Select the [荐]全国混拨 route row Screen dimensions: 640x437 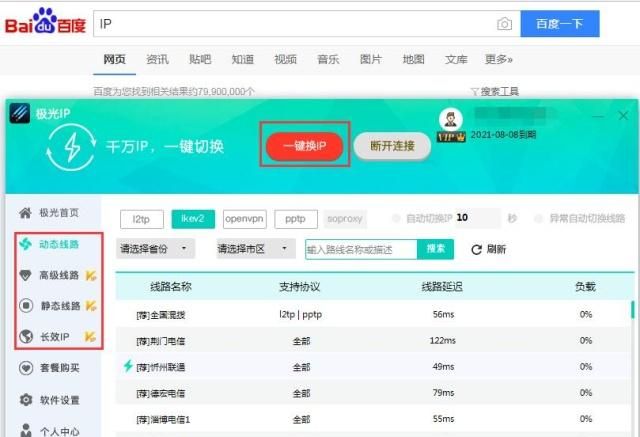pyautogui.click(x=373, y=315)
